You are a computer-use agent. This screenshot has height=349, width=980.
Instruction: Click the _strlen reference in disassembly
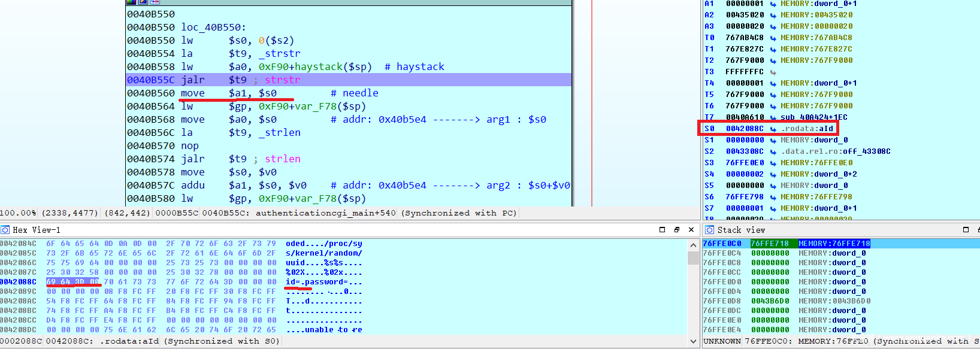(x=279, y=133)
